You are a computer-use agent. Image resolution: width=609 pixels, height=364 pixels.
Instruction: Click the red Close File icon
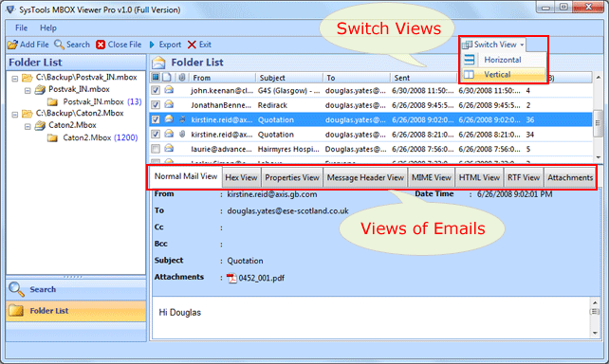tap(101, 45)
